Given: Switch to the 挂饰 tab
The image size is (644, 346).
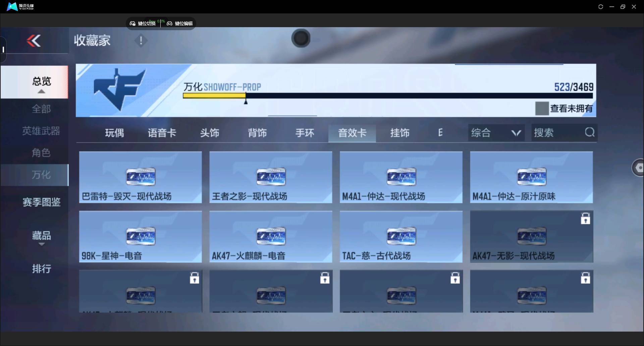Looking at the screenshot, I should point(400,133).
